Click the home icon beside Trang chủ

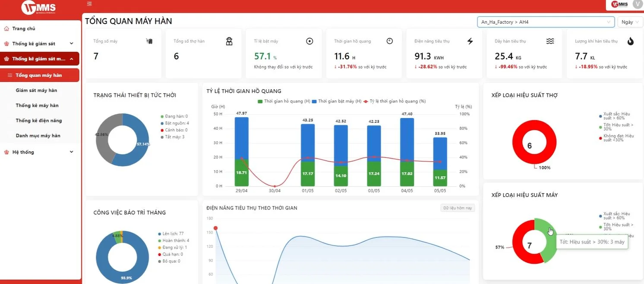[x=6, y=28]
